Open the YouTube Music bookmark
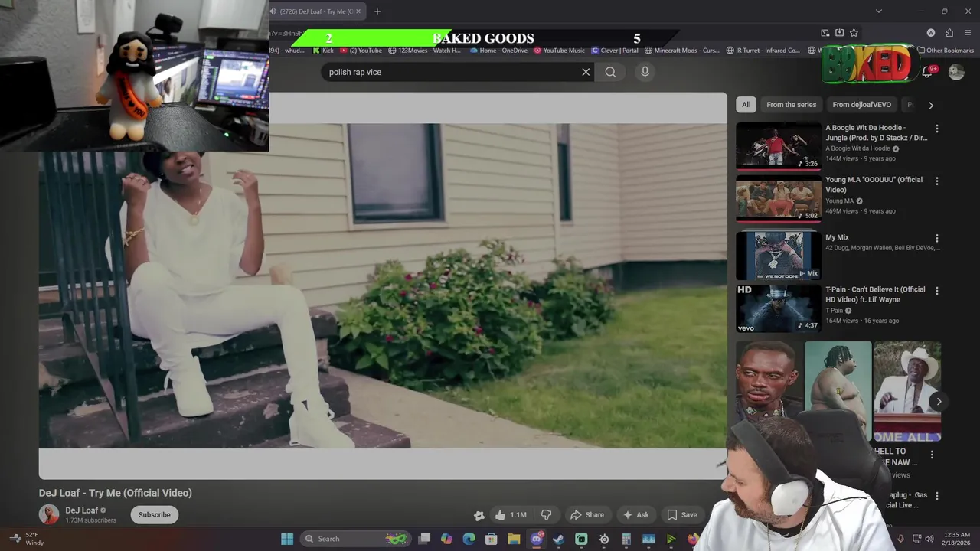The height and width of the screenshot is (551, 980). (559, 51)
